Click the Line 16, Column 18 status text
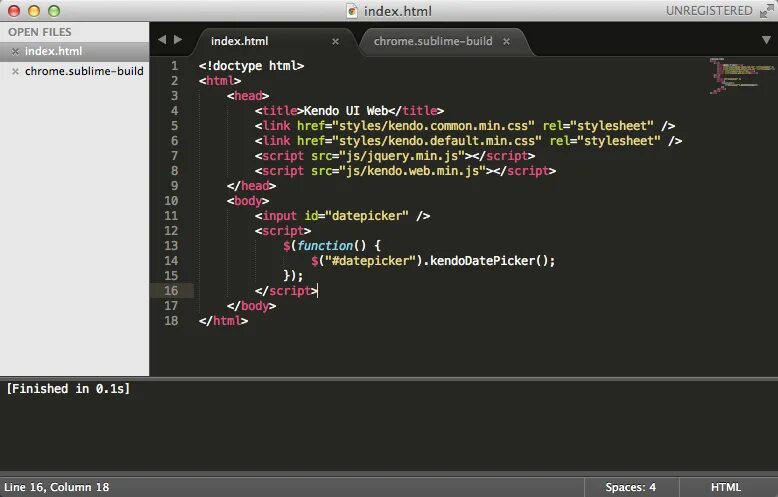The image size is (778, 497). coord(57,487)
